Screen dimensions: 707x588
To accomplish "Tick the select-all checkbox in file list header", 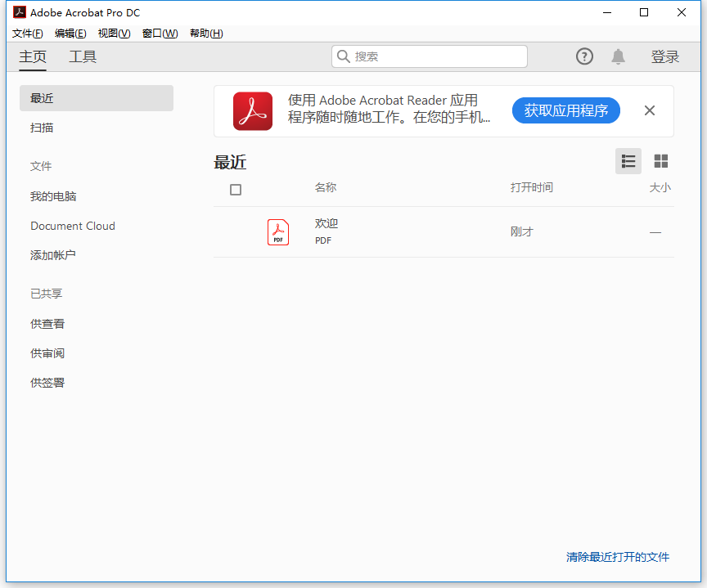I will (x=236, y=190).
